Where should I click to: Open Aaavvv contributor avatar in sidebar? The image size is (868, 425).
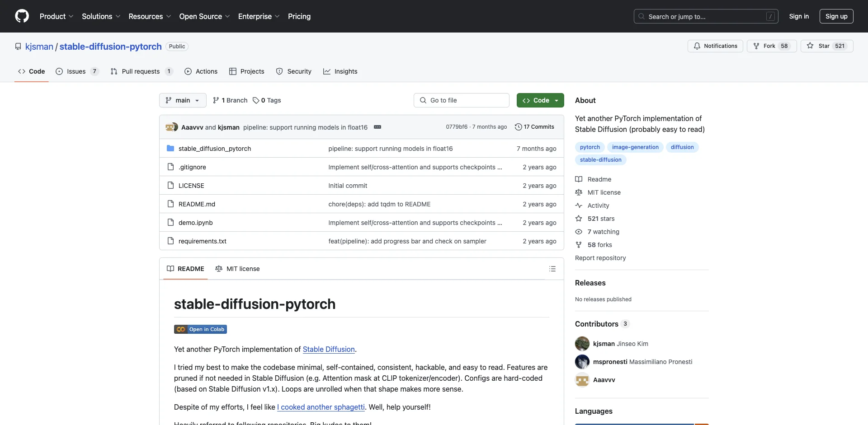[582, 380]
